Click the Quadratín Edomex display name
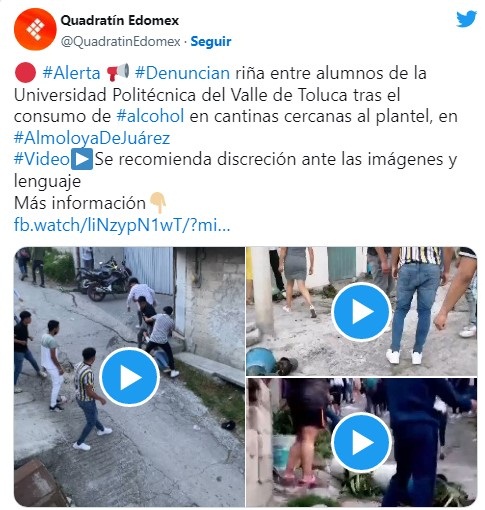Screen dimensions: 485x510 (x=120, y=20)
